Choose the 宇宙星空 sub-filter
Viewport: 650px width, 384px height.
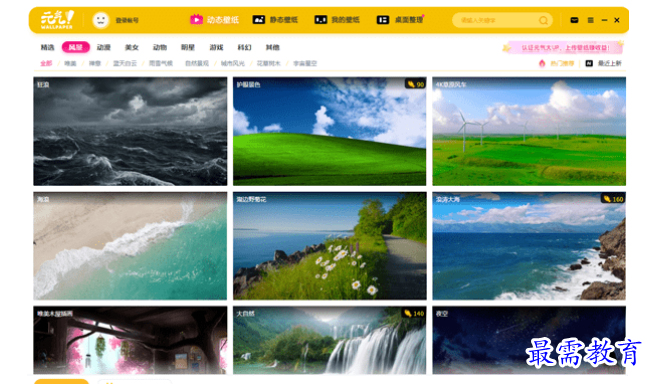click(x=305, y=63)
